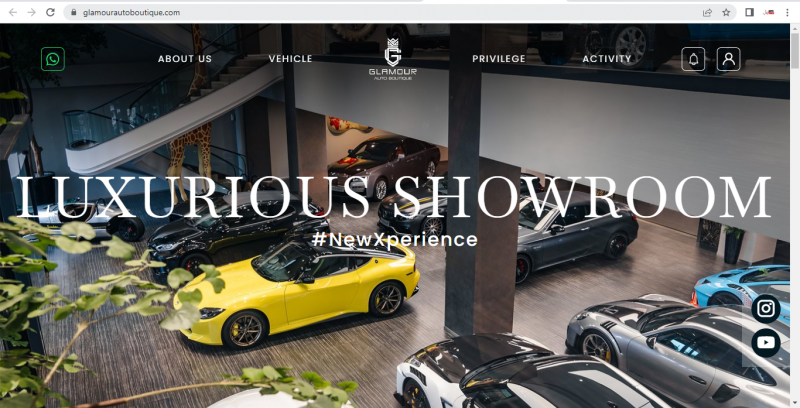
Task: Open the YouTube channel floating icon
Action: pos(766,343)
